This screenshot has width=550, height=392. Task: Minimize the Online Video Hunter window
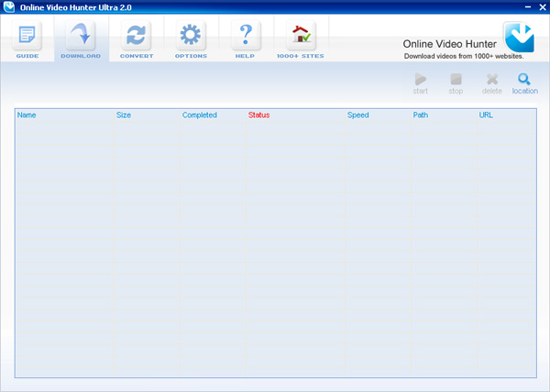pyautogui.click(x=528, y=7)
